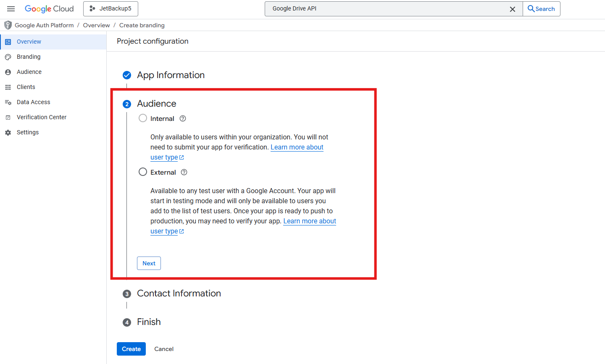Expand the Contact Information step
The image size is (605, 364).
179,293
